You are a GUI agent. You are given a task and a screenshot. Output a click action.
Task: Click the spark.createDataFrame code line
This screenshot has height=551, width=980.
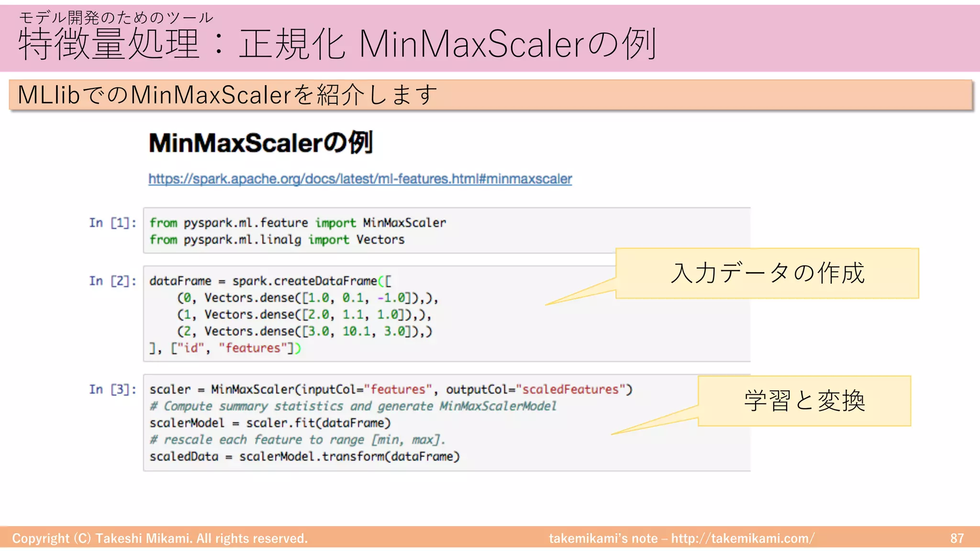(x=270, y=281)
